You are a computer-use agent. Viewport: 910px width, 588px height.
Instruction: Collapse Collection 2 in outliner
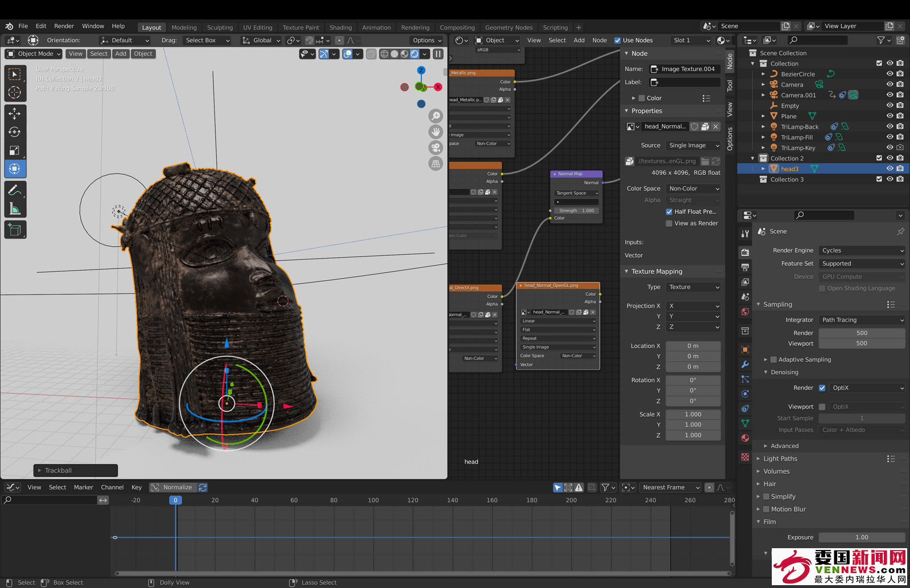coord(753,159)
